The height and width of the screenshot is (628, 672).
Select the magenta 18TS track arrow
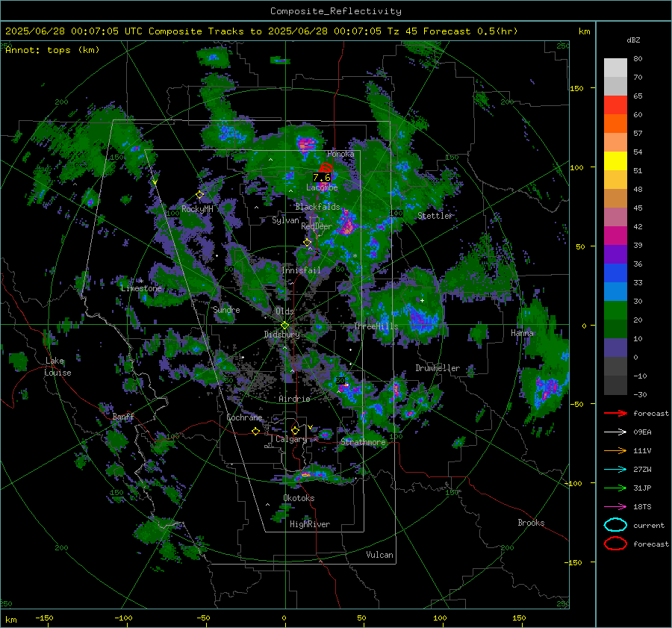point(615,507)
